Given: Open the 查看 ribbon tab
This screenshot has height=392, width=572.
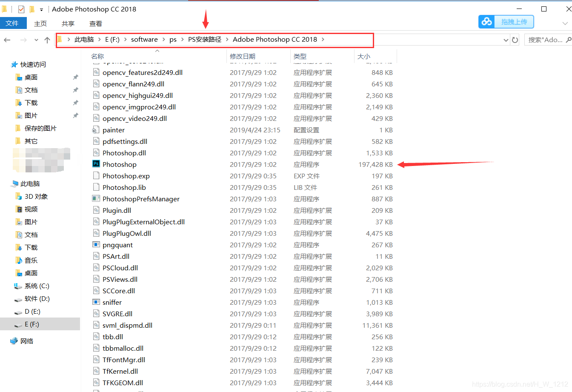Looking at the screenshot, I should tap(96, 23).
